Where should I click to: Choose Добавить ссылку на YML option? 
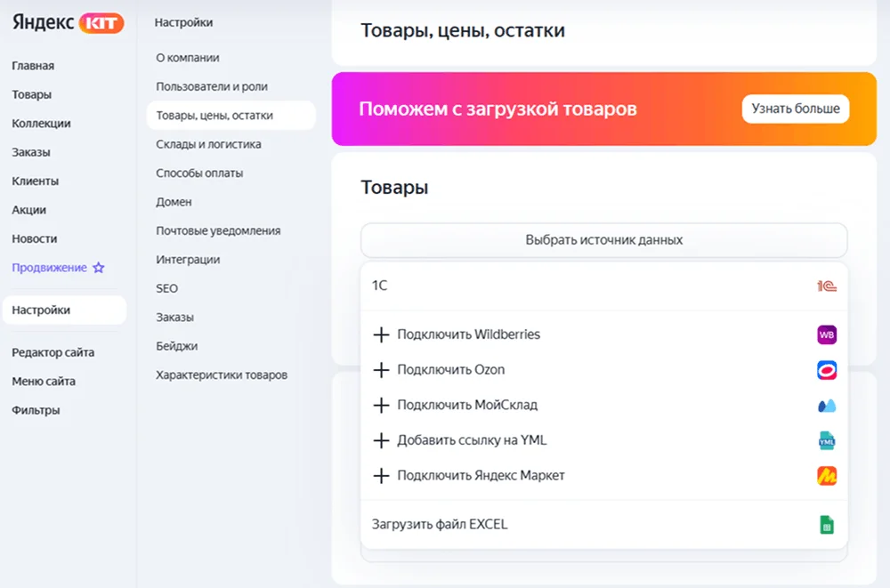604,440
